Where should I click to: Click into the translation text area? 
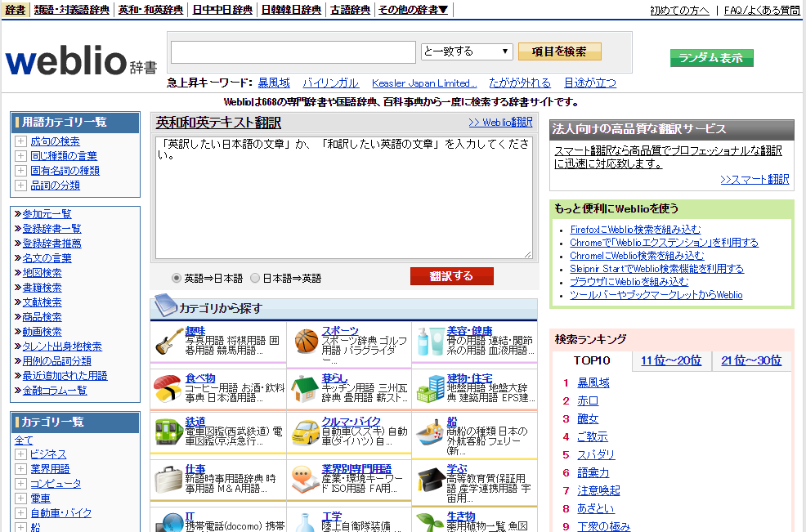[344, 198]
